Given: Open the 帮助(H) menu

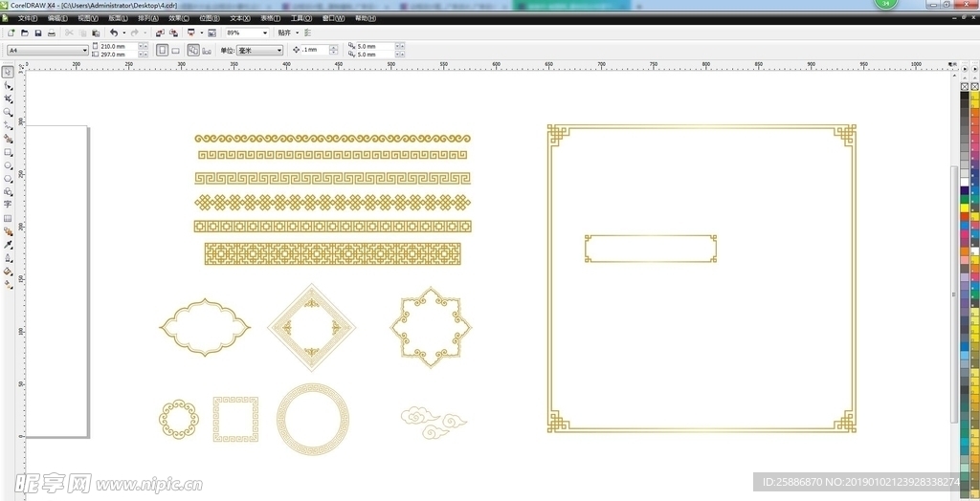Looking at the screenshot, I should 365,19.
